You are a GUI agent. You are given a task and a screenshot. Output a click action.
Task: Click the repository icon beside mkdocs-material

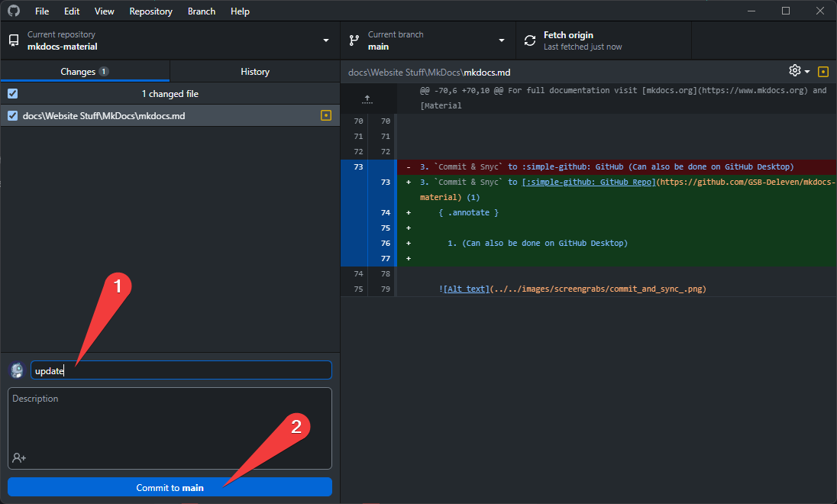pos(14,40)
